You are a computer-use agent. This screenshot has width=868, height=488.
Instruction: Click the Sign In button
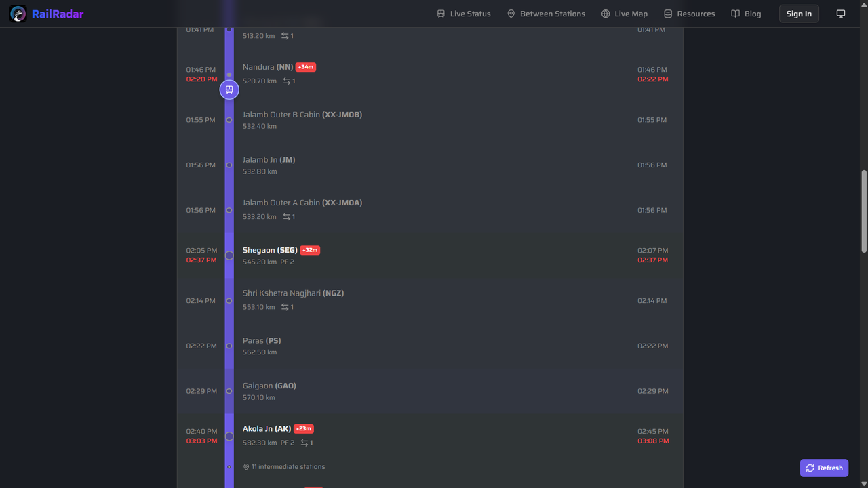click(798, 13)
